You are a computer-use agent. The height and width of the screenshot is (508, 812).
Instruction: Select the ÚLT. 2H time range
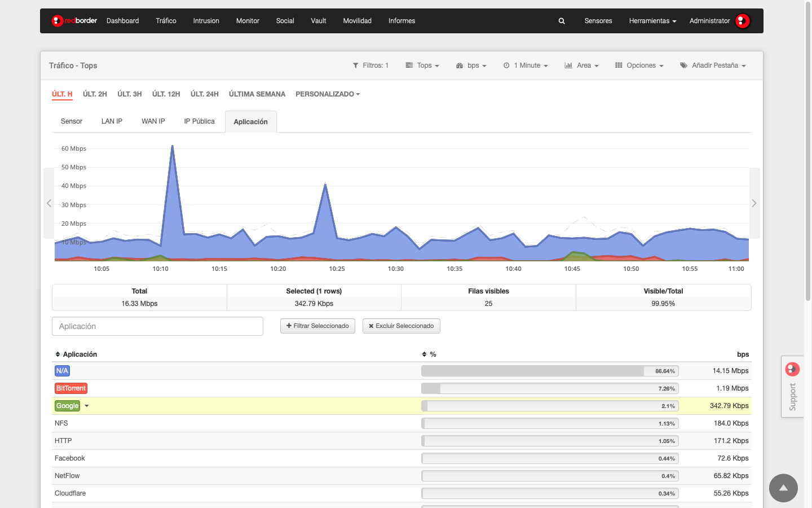pos(95,94)
